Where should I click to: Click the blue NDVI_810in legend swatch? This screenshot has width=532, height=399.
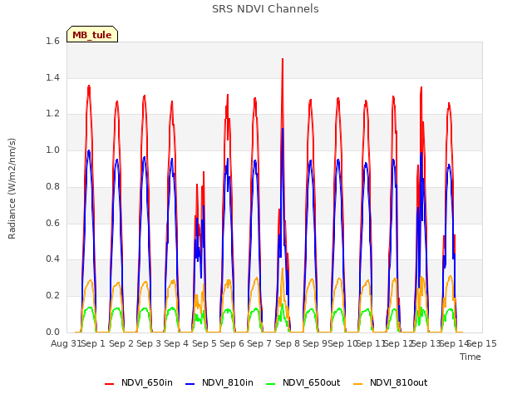coord(190,383)
